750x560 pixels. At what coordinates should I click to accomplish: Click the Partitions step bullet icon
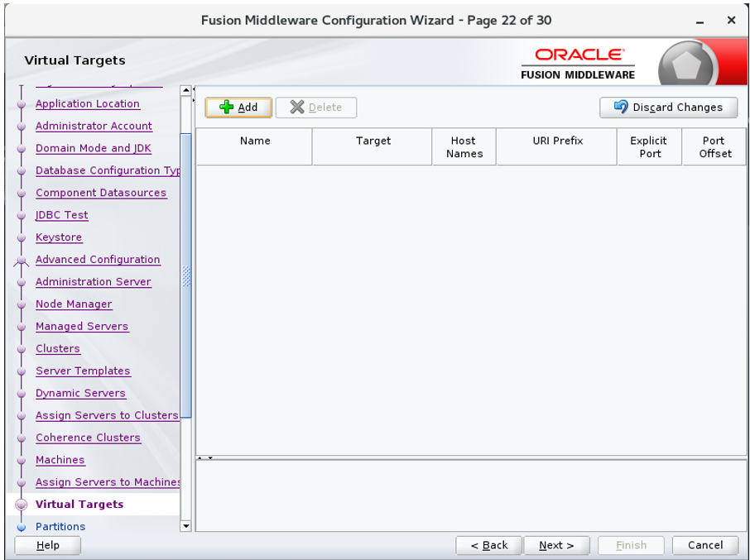click(x=21, y=527)
